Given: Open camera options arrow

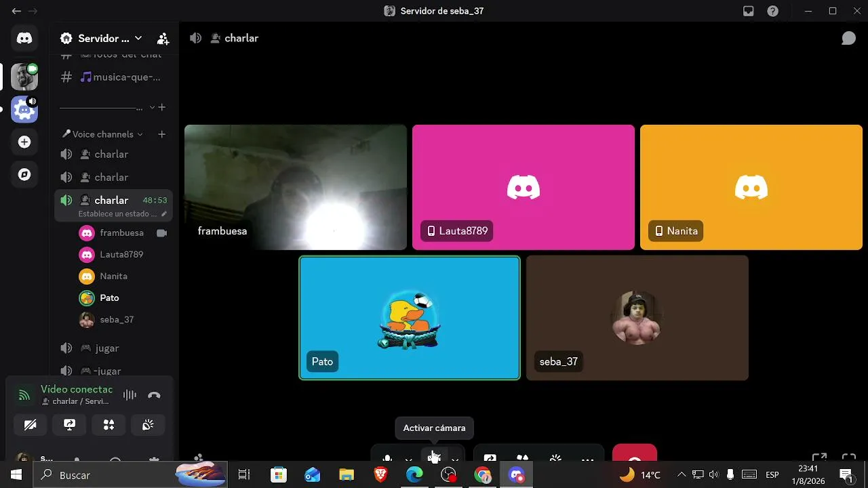Looking at the screenshot, I should [455, 459].
